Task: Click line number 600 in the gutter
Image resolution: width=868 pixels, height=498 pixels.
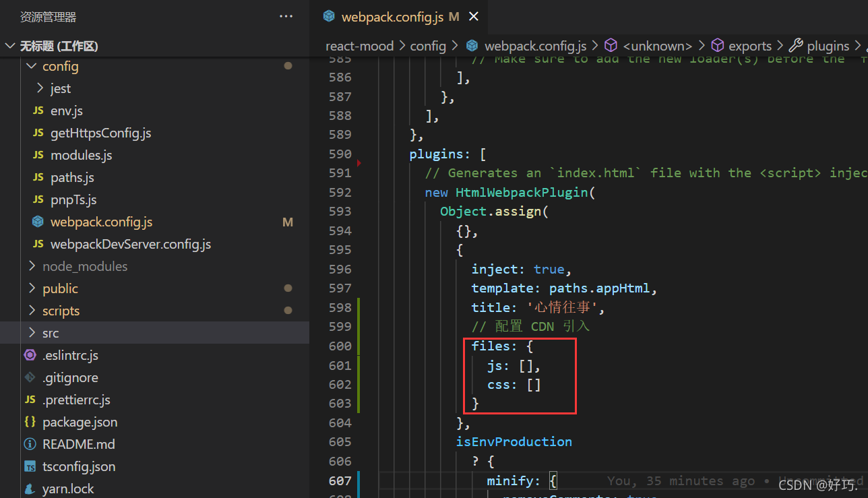Action: point(340,346)
